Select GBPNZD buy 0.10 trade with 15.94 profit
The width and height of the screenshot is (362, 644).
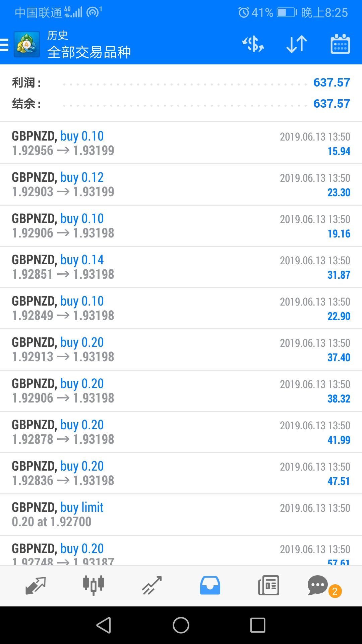click(181, 143)
